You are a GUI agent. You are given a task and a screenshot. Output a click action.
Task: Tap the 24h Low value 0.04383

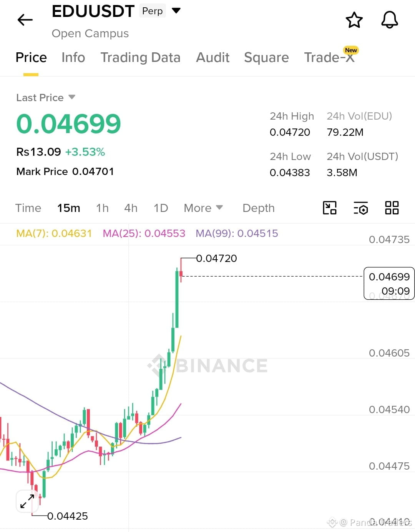coord(290,172)
